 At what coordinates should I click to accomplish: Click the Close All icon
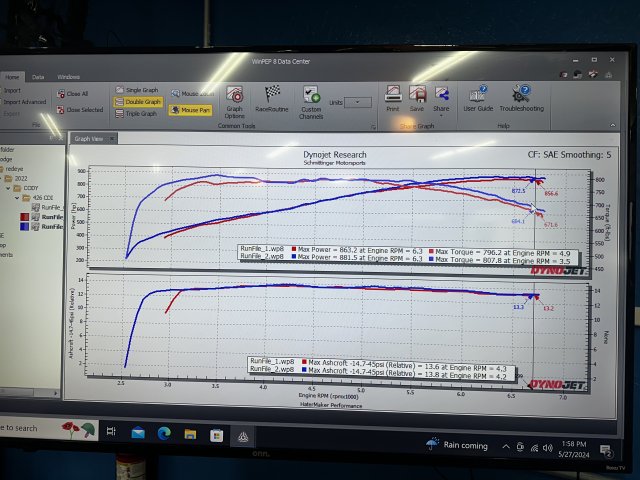(x=61, y=94)
